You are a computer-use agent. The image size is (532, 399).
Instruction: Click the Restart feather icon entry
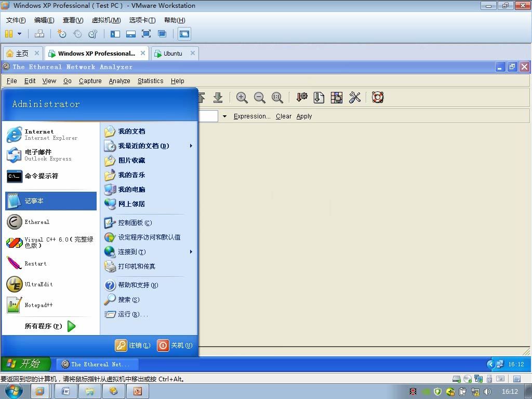(51, 263)
